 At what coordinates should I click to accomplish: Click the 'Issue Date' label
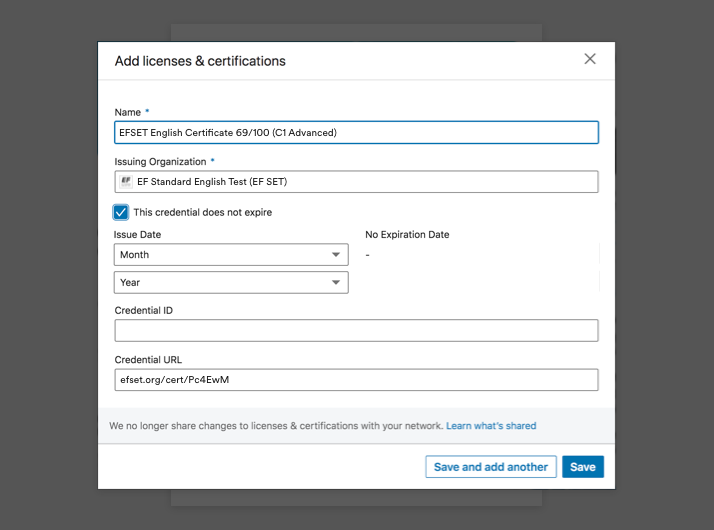tap(138, 235)
